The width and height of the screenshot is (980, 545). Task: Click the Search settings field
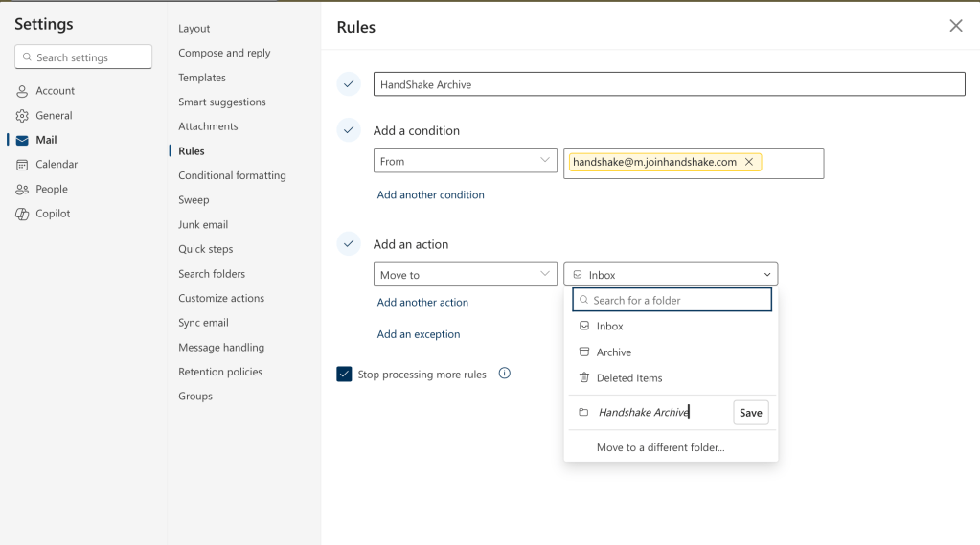coord(83,57)
